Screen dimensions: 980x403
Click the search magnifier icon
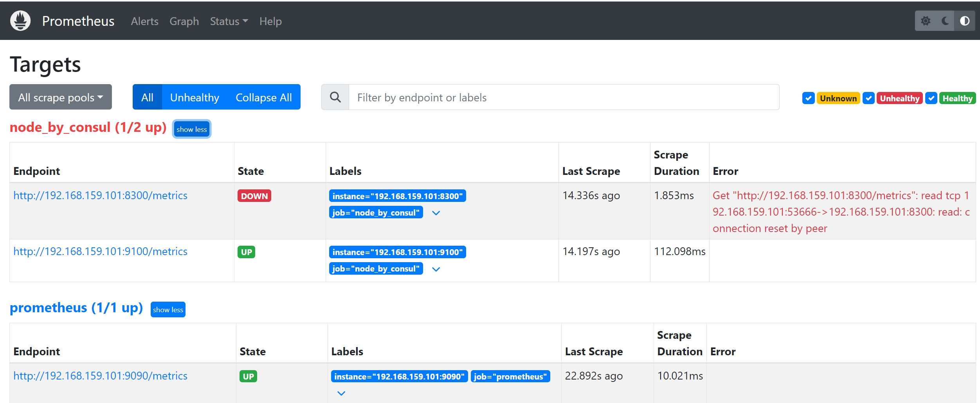point(335,97)
